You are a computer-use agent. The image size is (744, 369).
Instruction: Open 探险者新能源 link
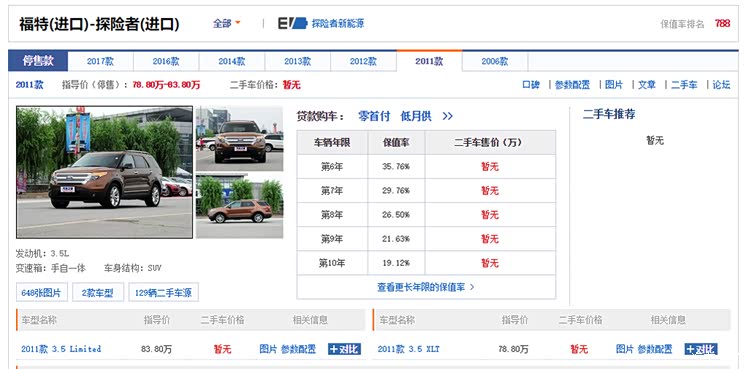point(338,23)
